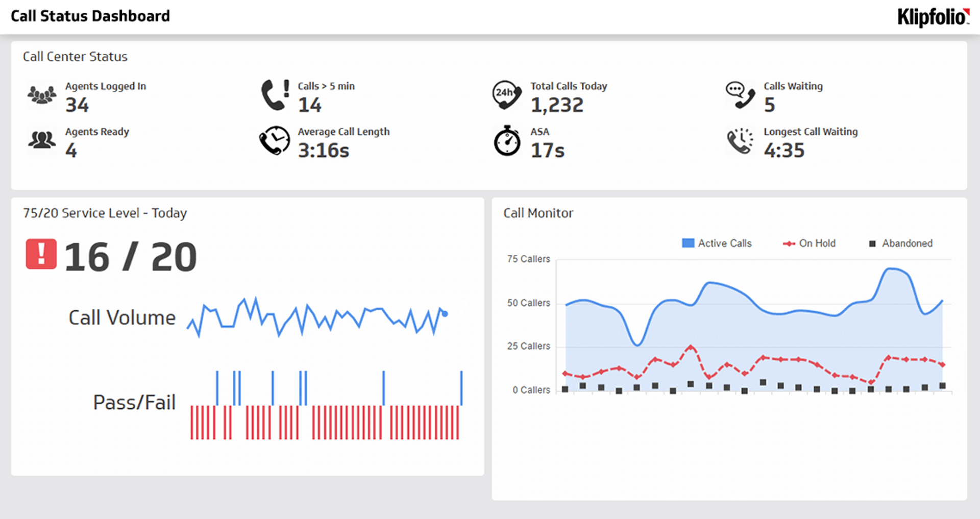Click the ASA stopwatch icon
The image size is (980, 519).
click(x=506, y=141)
